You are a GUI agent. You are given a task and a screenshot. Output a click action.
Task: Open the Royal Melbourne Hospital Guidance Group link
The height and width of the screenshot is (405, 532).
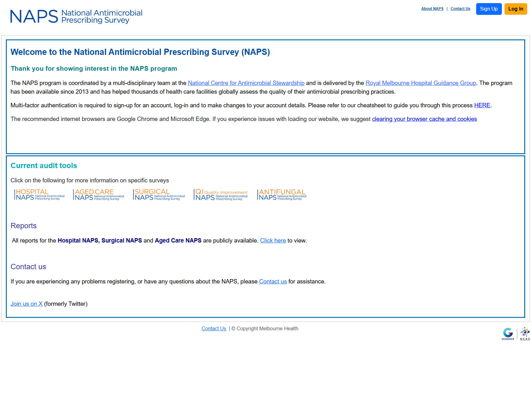pos(421,83)
